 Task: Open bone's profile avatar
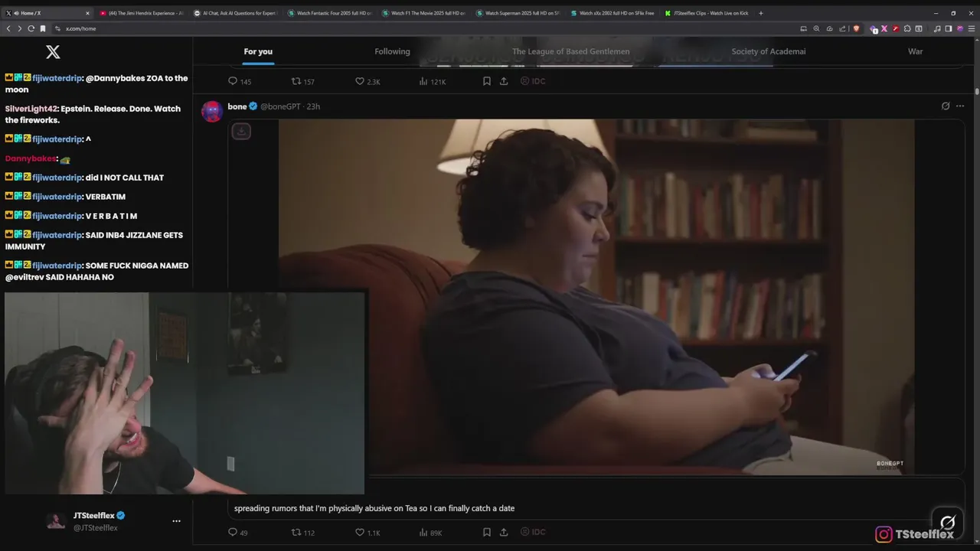tap(212, 111)
